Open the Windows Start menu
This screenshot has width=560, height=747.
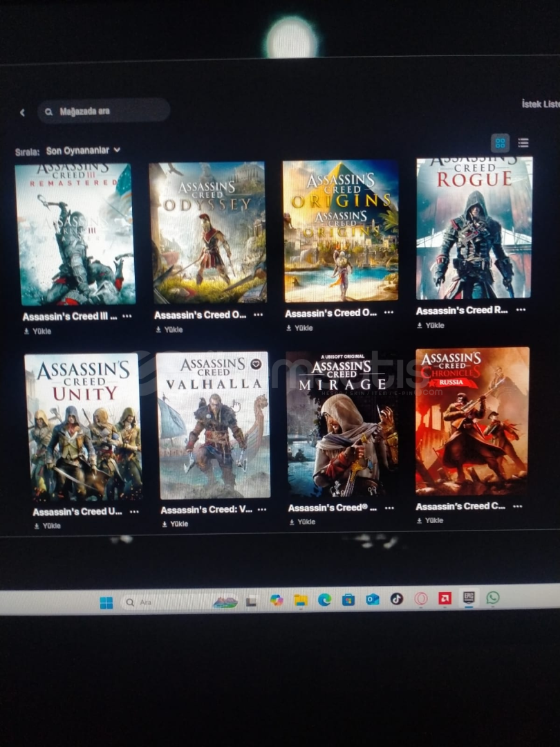point(106,602)
